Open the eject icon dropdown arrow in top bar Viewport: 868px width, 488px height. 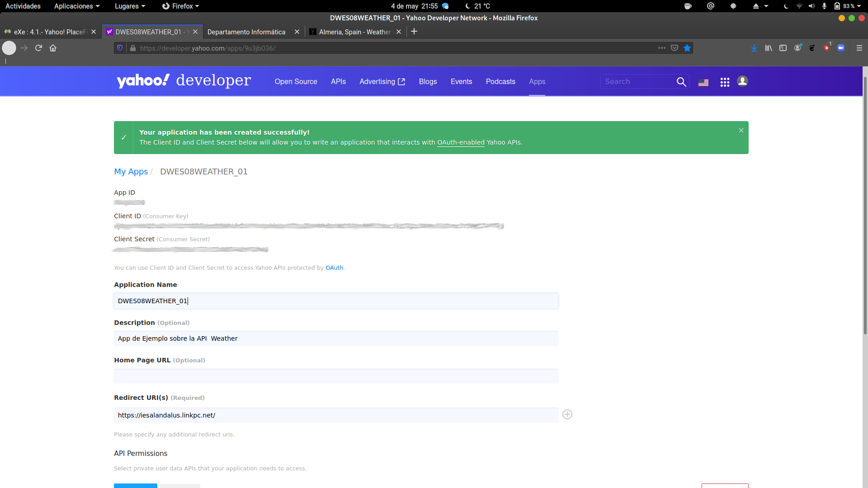tap(766, 6)
